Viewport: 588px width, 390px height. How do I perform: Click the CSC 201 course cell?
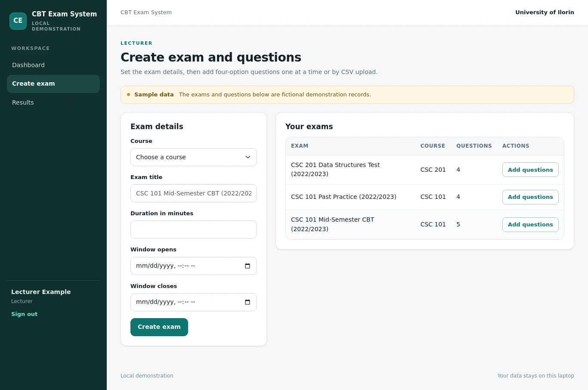pyautogui.click(x=433, y=170)
